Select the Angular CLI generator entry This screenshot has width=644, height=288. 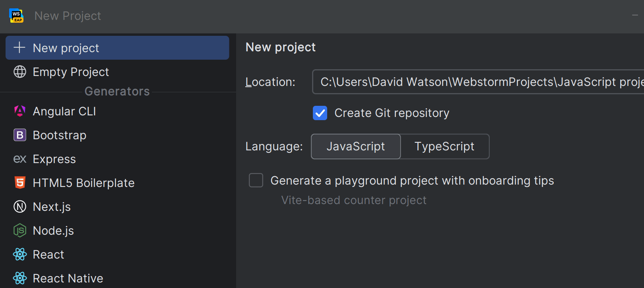tap(64, 111)
